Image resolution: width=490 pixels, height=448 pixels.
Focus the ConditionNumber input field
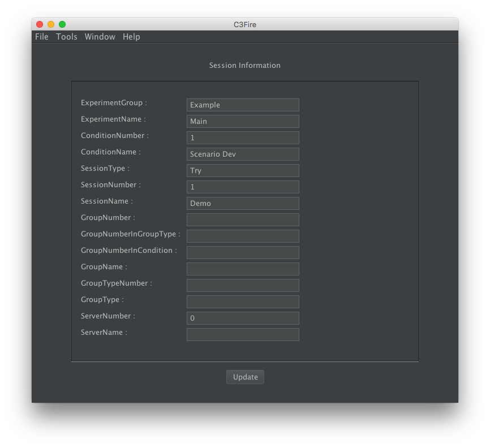click(243, 138)
